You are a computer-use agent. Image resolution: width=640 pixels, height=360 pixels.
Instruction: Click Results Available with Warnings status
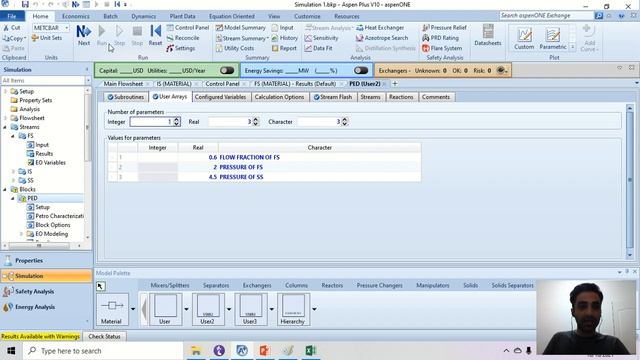pos(40,336)
